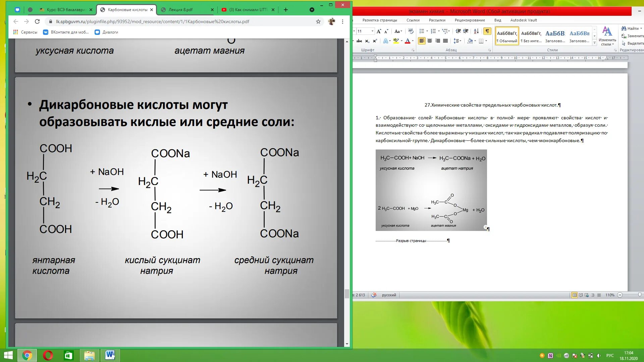Toggle align text right

[x=438, y=41]
